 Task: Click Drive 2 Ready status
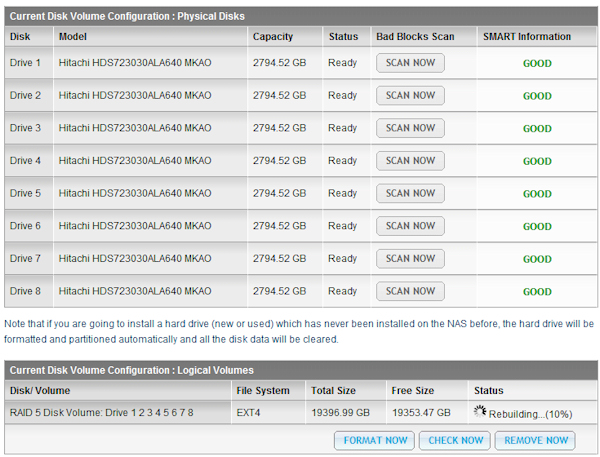pos(342,95)
